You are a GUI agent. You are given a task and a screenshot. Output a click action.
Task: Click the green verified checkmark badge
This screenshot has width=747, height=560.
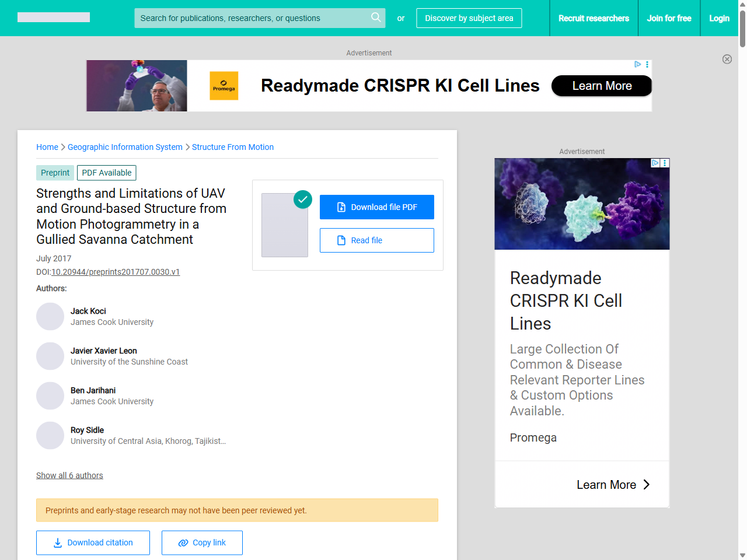pyautogui.click(x=303, y=199)
